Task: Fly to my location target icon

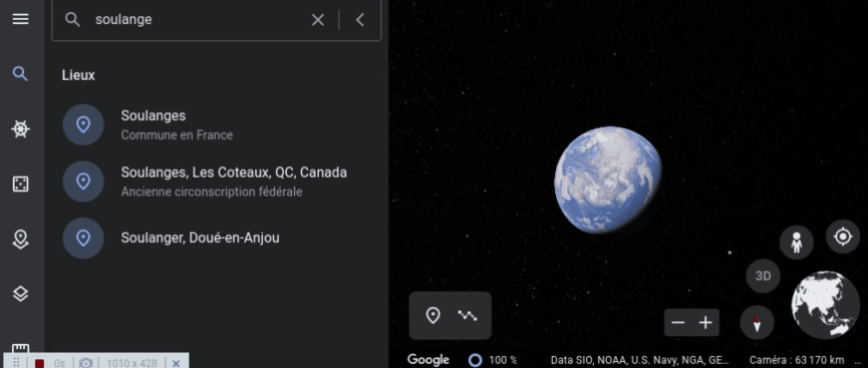Action: (x=842, y=236)
